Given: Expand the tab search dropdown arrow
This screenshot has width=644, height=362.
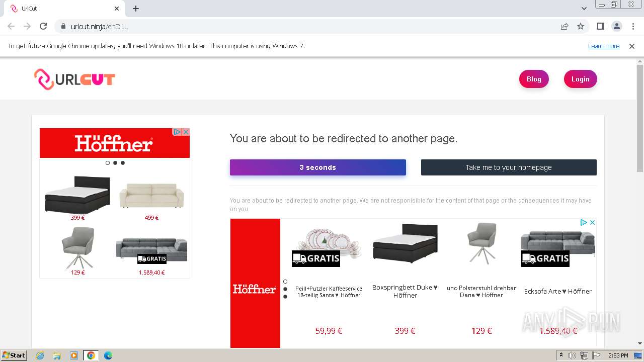Looking at the screenshot, I should (584, 9).
